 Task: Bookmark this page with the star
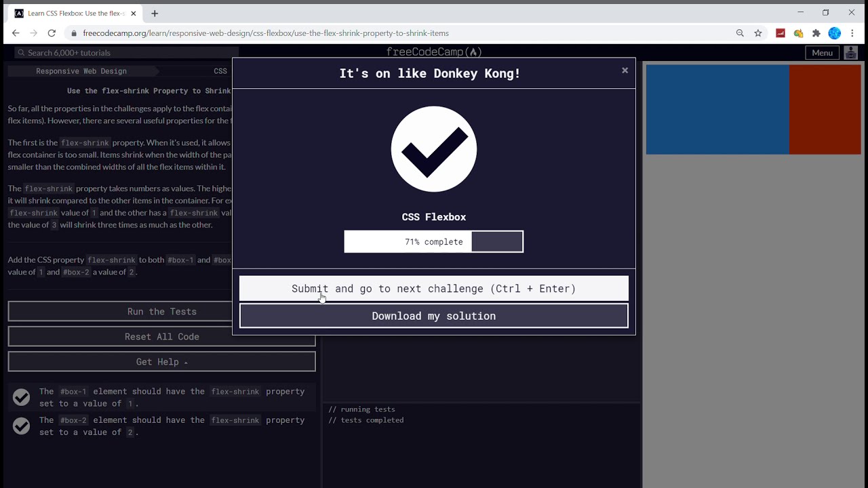pos(758,33)
